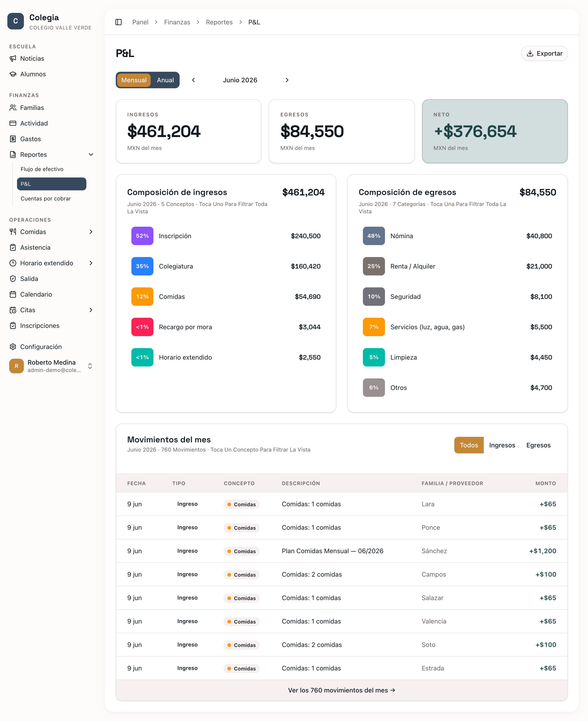
Task: Open Salida shield icon
Action: point(13,279)
